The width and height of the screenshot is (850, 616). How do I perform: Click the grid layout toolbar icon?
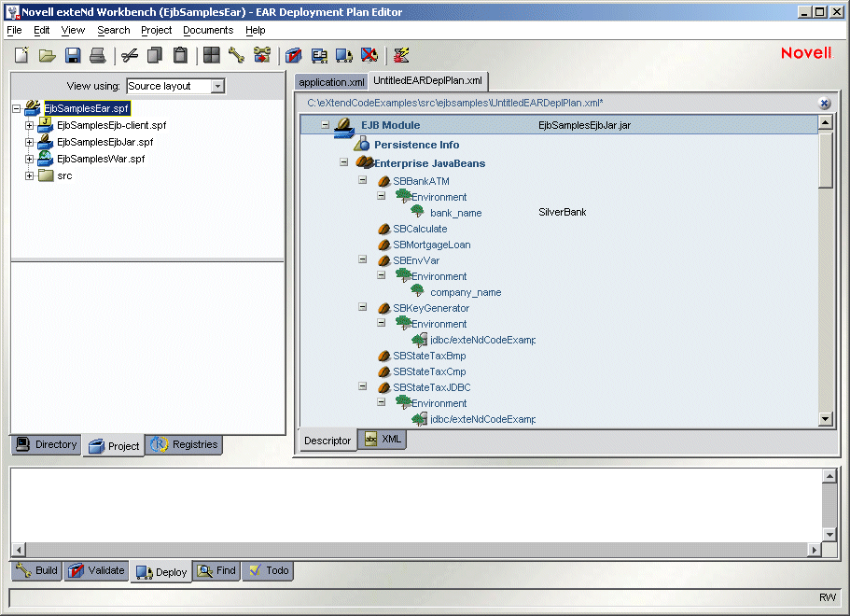click(x=212, y=55)
